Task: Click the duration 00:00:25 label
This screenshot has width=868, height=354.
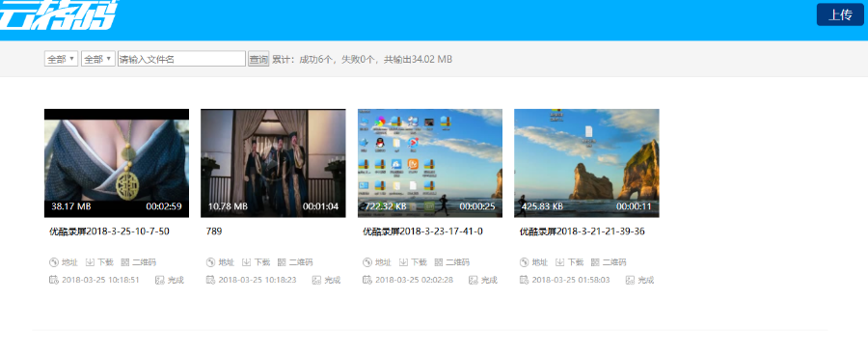Action: [477, 206]
